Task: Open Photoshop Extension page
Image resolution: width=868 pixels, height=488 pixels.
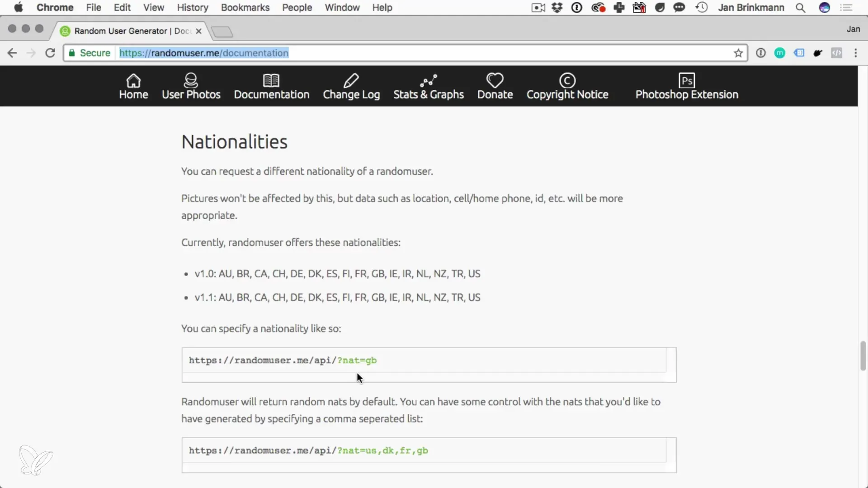Action: (687, 86)
